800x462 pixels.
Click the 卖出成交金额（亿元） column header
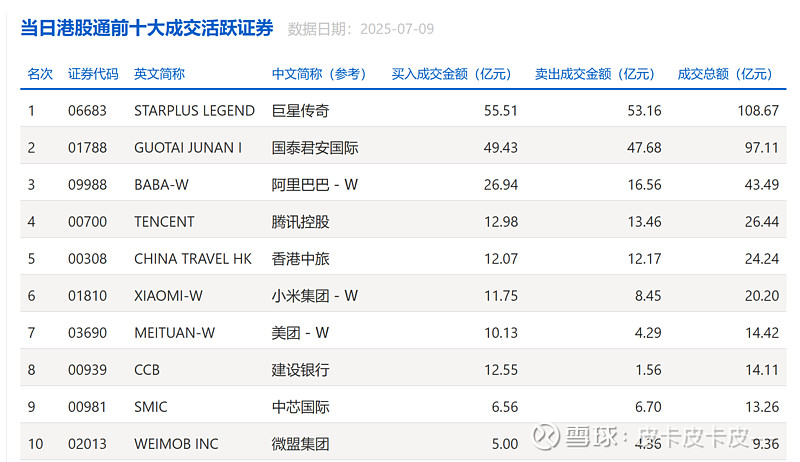(x=595, y=74)
